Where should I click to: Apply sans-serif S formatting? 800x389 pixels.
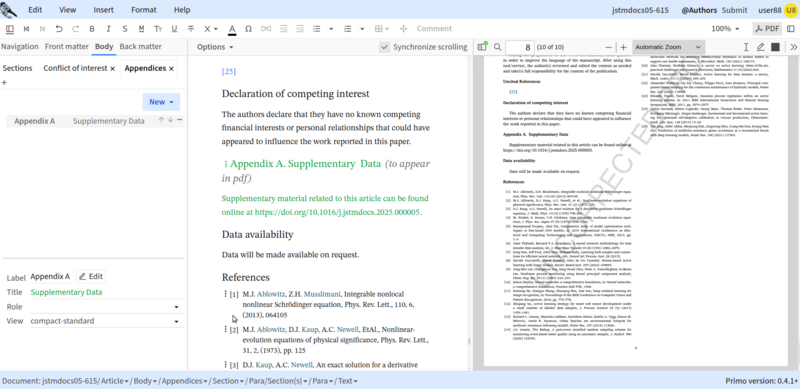pyautogui.click(x=124, y=29)
